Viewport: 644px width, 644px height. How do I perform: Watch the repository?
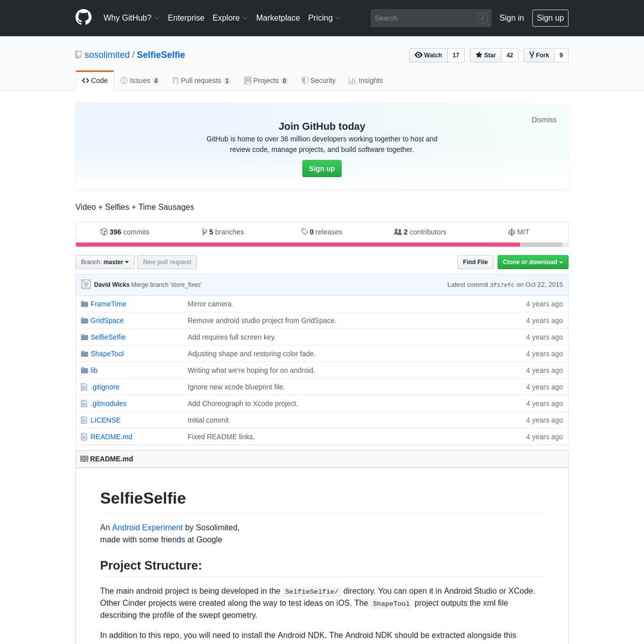(x=428, y=55)
